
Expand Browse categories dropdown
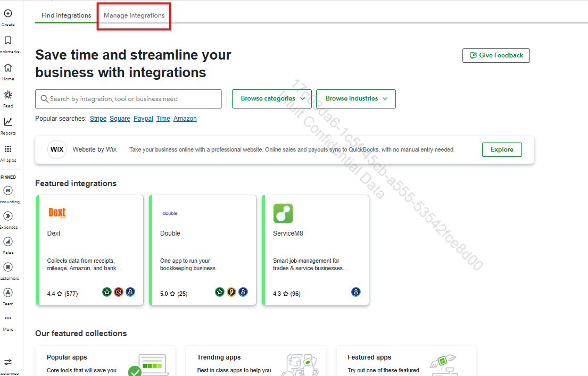[x=272, y=99]
